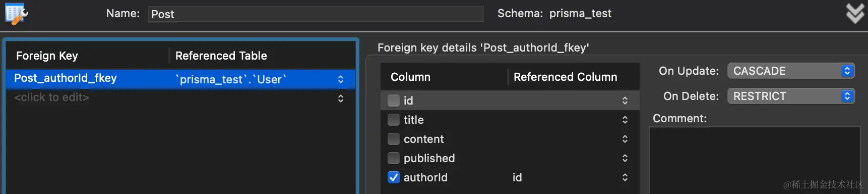The image size is (868, 194).
Task: Click the table editor wrench icon
Action: 16,14
